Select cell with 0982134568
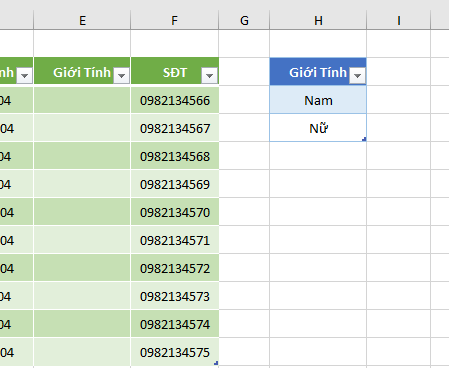Image resolution: width=449 pixels, height=368 pixels. (175, 156)
